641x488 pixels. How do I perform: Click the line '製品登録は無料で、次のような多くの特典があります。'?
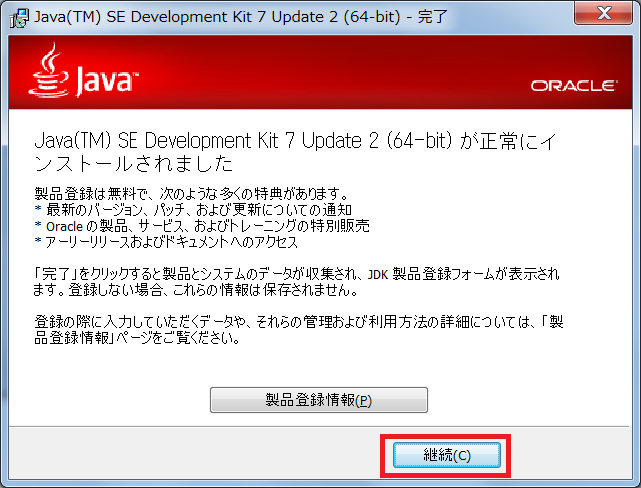click(x=192, y=193)
